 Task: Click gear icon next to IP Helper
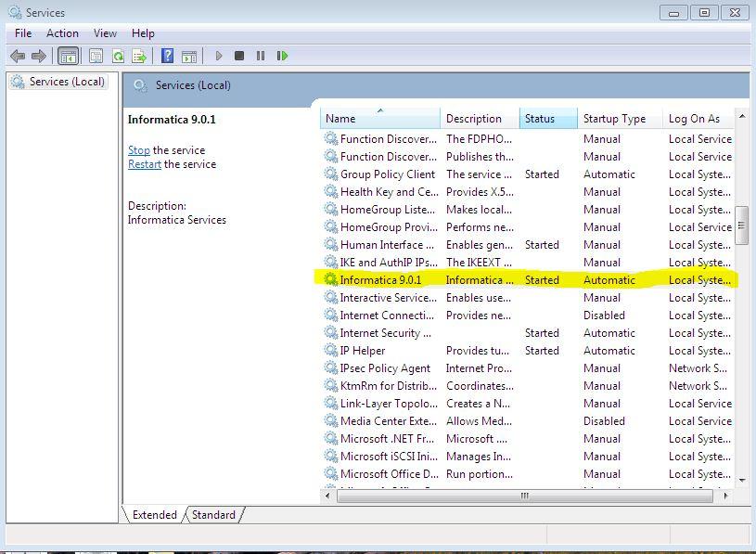(331, 350)
